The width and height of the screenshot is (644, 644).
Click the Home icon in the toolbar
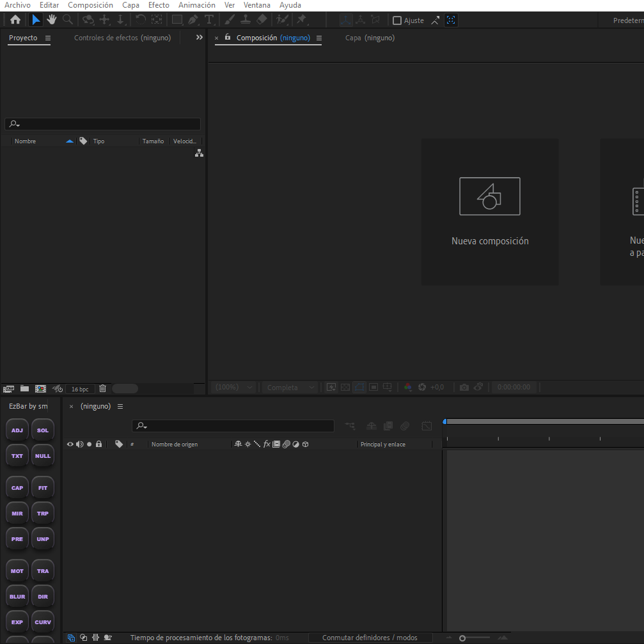(15, 20)
